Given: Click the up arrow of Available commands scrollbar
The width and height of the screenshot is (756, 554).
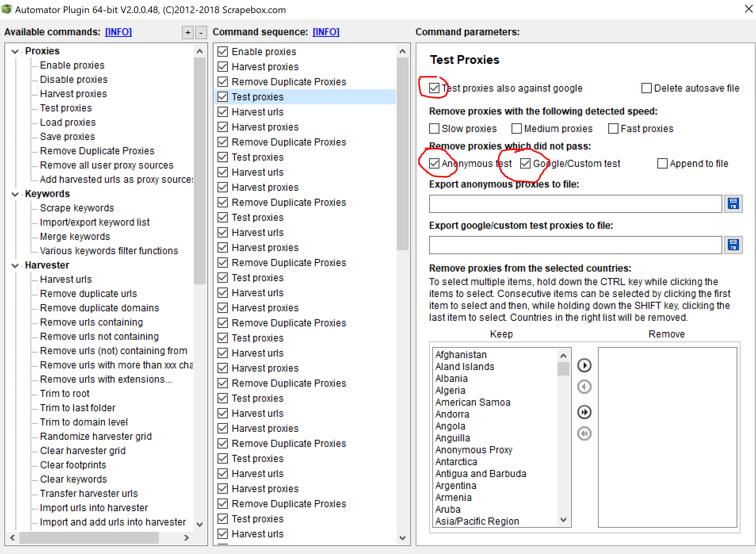Looking at the screenshot, I should [200, 51].
